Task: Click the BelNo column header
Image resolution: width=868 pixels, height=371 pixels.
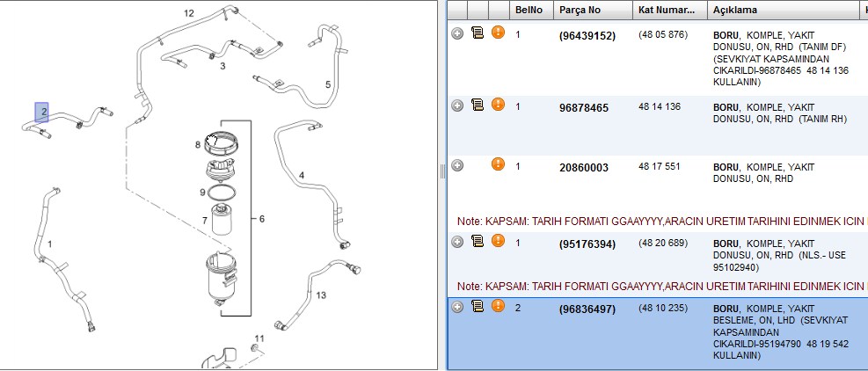Action: click(531, 10)
